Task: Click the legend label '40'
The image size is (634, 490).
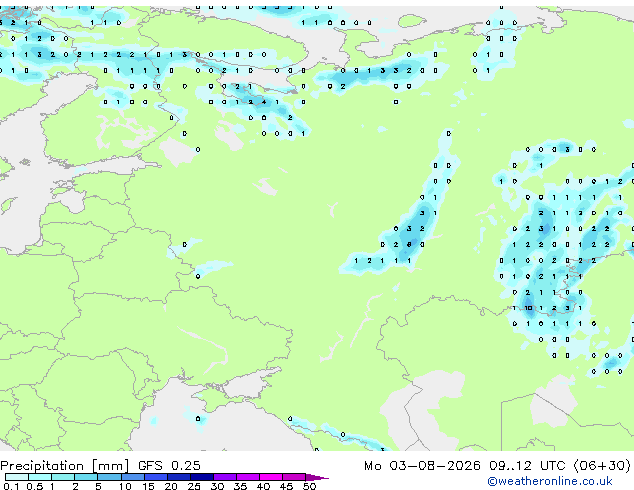Action: click(263, 486)
